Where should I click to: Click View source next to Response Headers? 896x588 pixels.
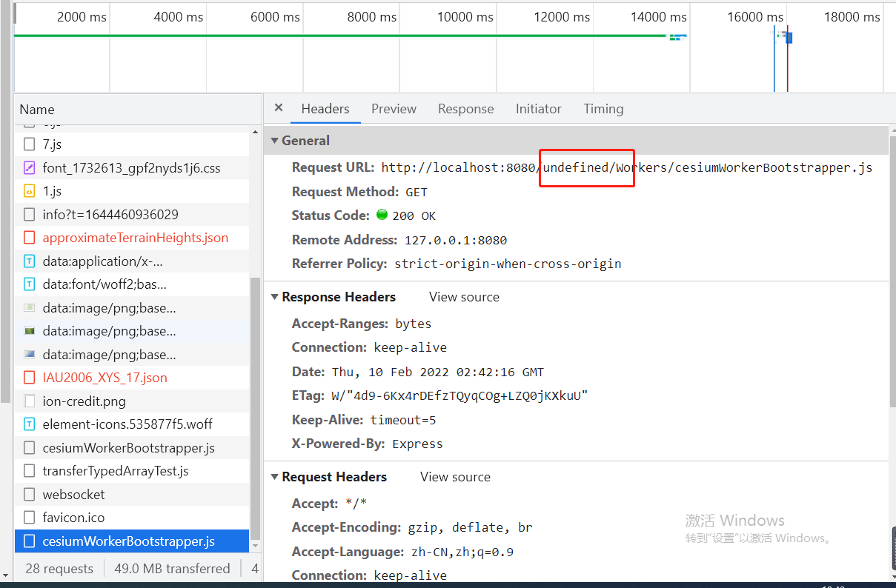click(464, 296)
